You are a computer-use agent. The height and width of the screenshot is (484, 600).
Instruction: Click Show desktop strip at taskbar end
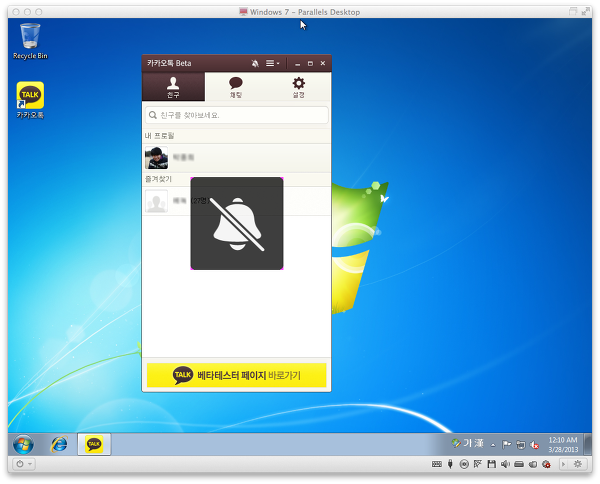point(588,444)
